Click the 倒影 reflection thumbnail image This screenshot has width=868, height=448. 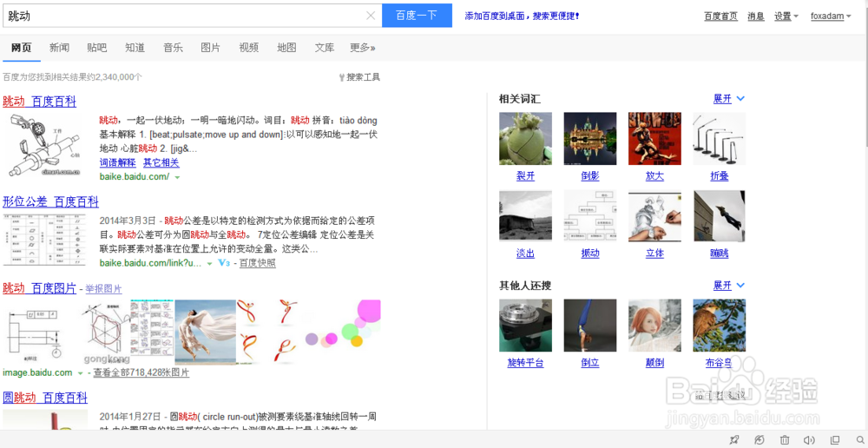[590, 138]
